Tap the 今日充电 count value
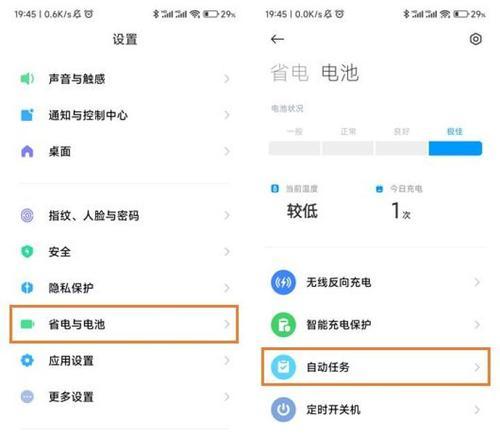 (x=401, y=211)
